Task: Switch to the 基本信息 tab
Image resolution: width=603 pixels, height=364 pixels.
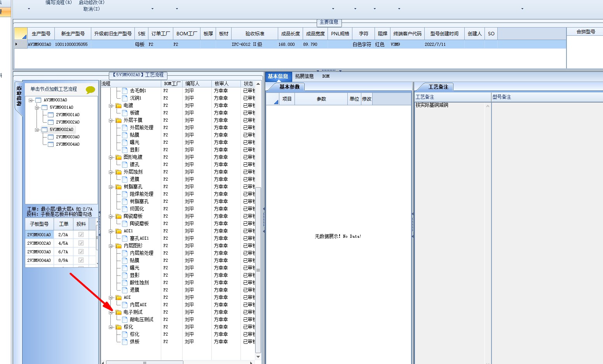Action: (x=278, y=77)
